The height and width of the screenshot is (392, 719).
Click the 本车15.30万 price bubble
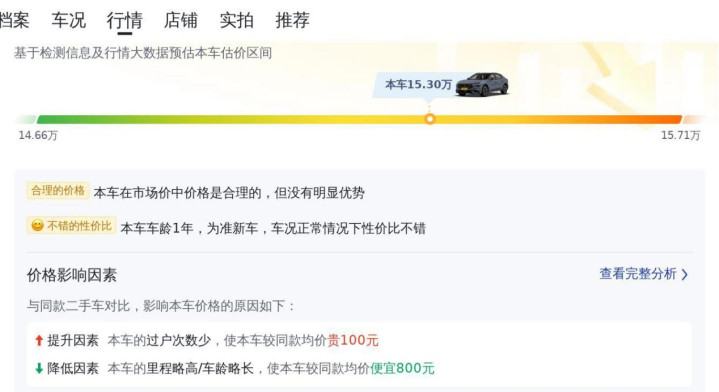(418, 84)
